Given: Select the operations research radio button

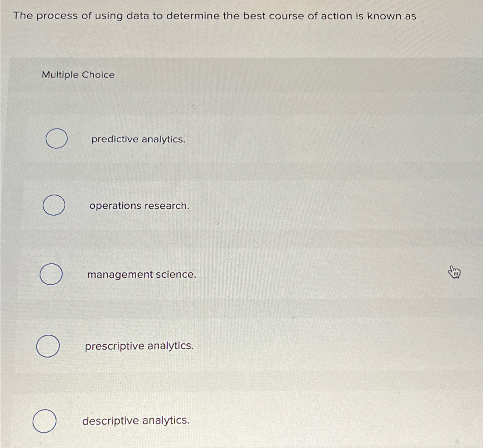Looking at the screenshot, I should [x=55, y=205].
